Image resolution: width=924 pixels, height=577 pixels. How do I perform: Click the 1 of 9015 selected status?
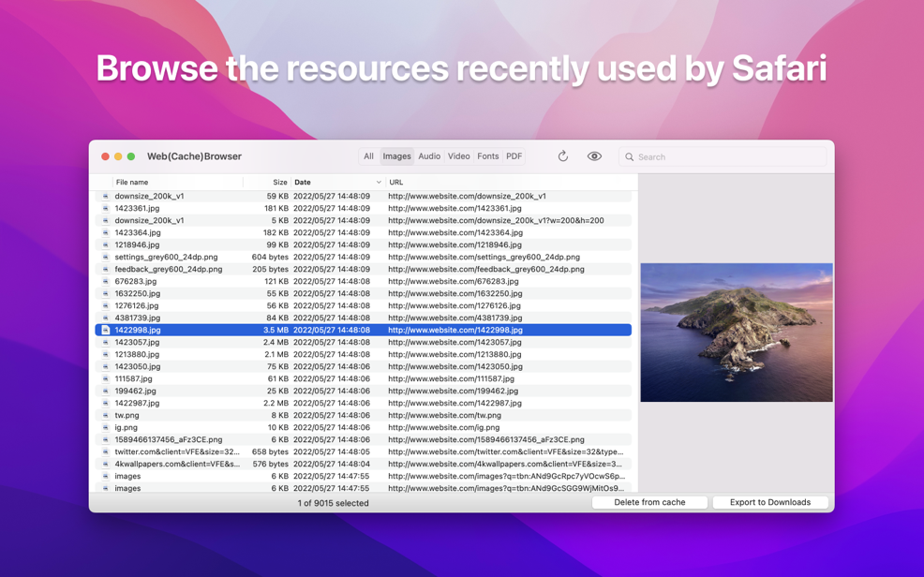pyautogui.click(x=333, y=503)
